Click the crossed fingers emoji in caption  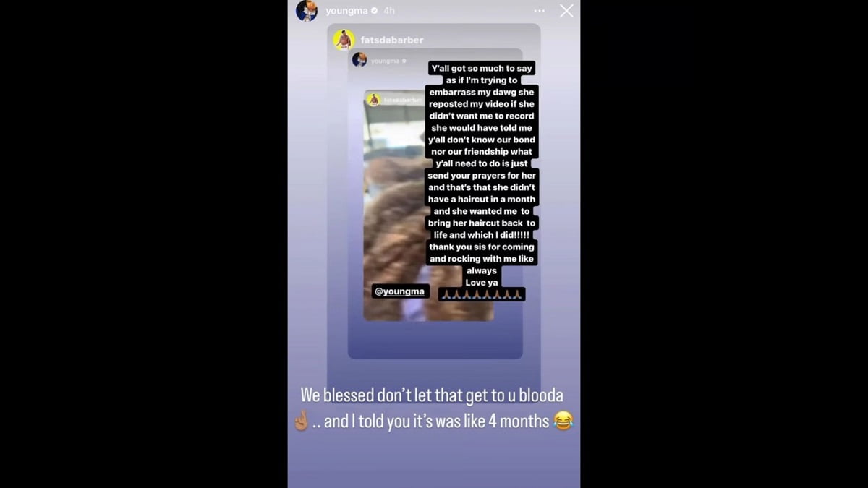coord(302,421)
